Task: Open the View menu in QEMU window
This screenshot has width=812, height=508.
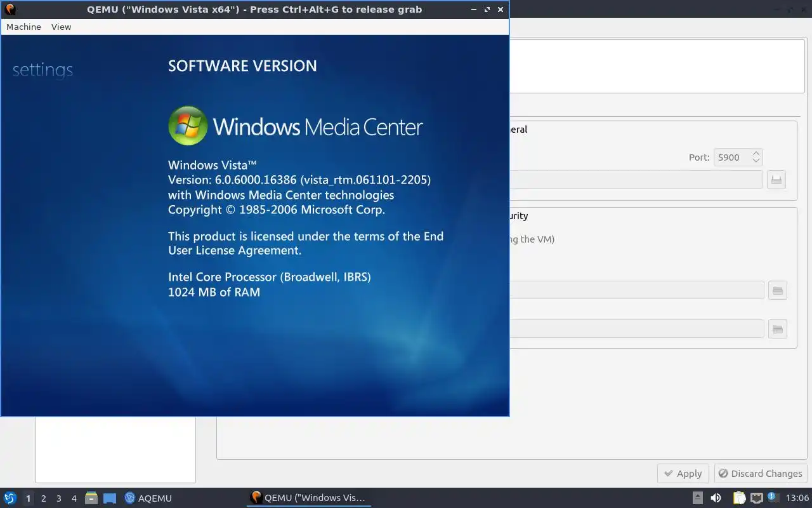Action: click(61, 27)
